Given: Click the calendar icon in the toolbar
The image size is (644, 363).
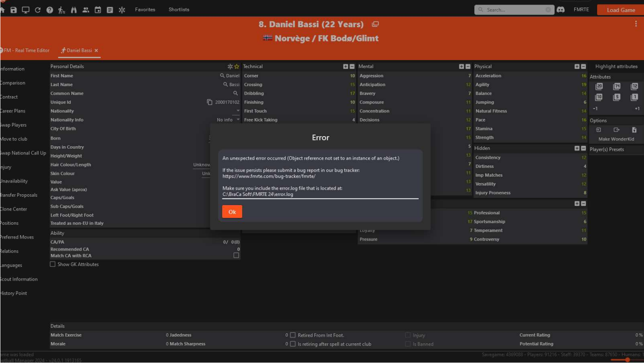Looking at the screenshot, I should 97,9.
